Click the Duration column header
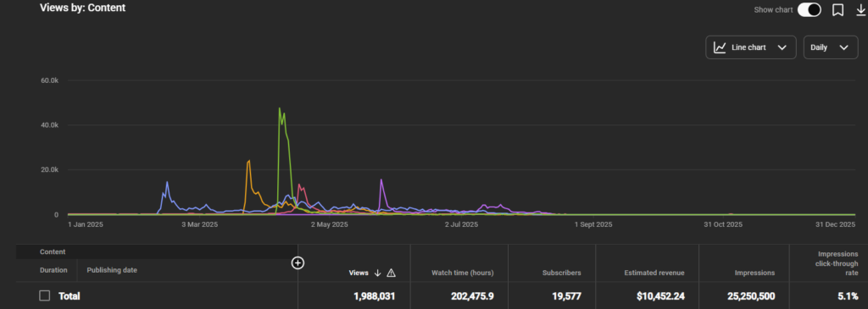 [53, 270]
